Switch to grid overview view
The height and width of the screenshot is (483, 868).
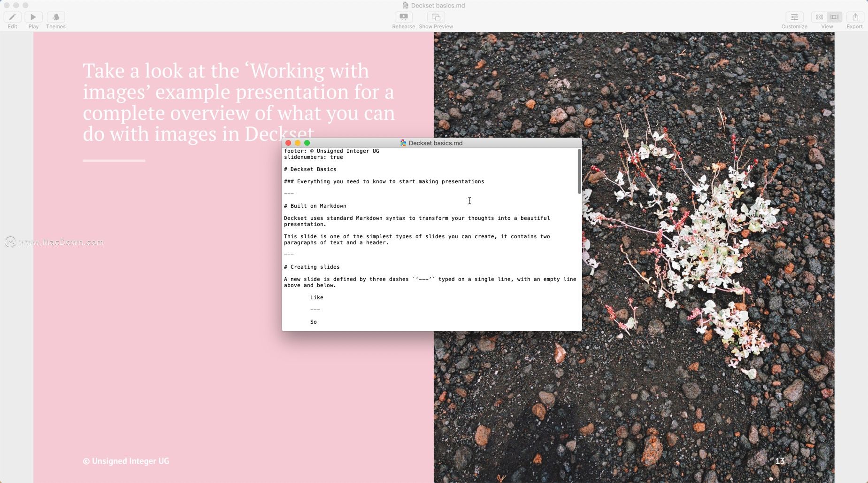[x=819, y=17]
